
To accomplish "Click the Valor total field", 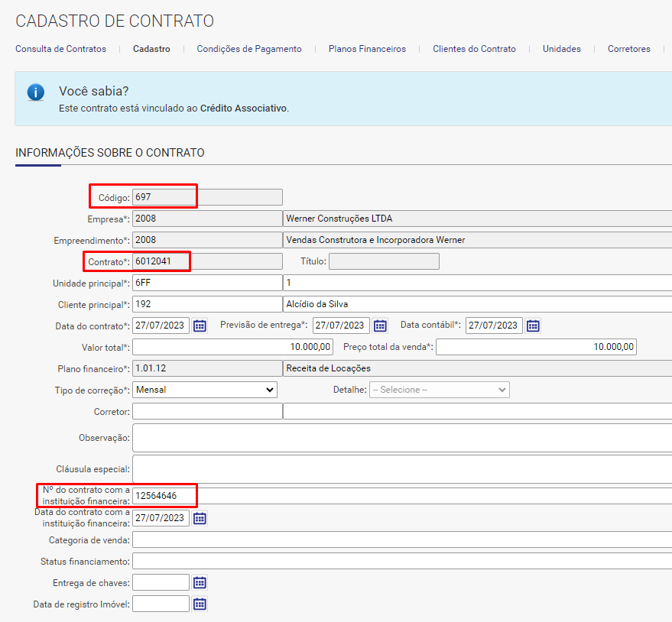I will click(232, 347).
